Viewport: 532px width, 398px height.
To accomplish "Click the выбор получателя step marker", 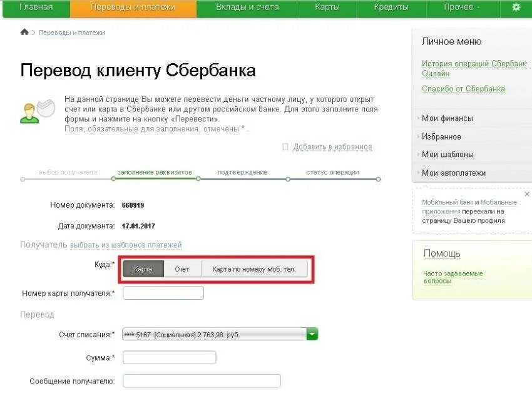I will (x=23, y=179).
